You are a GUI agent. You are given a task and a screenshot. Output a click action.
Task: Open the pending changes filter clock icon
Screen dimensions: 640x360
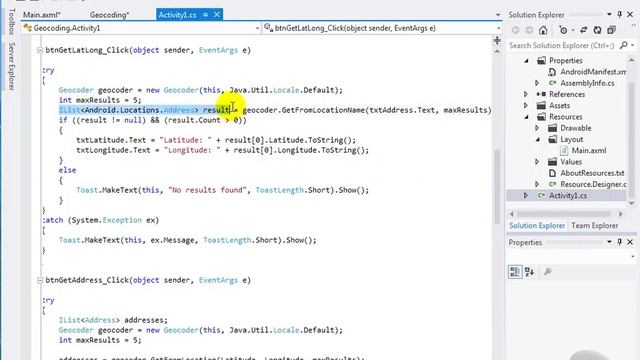[563, 30]
